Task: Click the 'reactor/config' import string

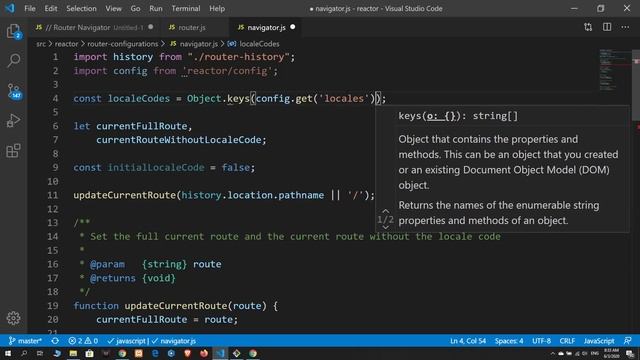Action: point(228,71)
